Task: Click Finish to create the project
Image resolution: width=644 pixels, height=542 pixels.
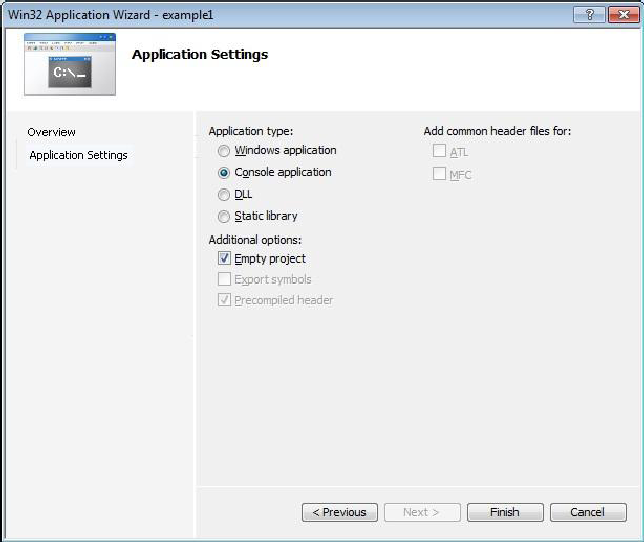Action: click(x=505, y=512)
